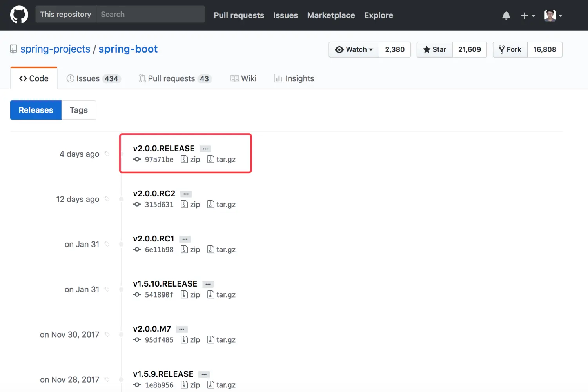Open the spring-boot repository link
Viewport: 588px width, 392px height.
click(x=128, y=49)
